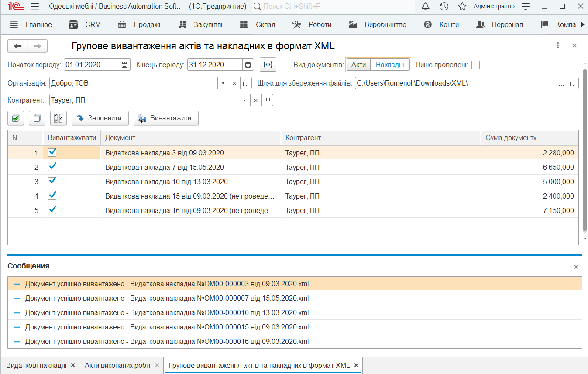The image size is (588, 374).
Task: Close the Акти виконаних робіт tab
Action: 157,365
